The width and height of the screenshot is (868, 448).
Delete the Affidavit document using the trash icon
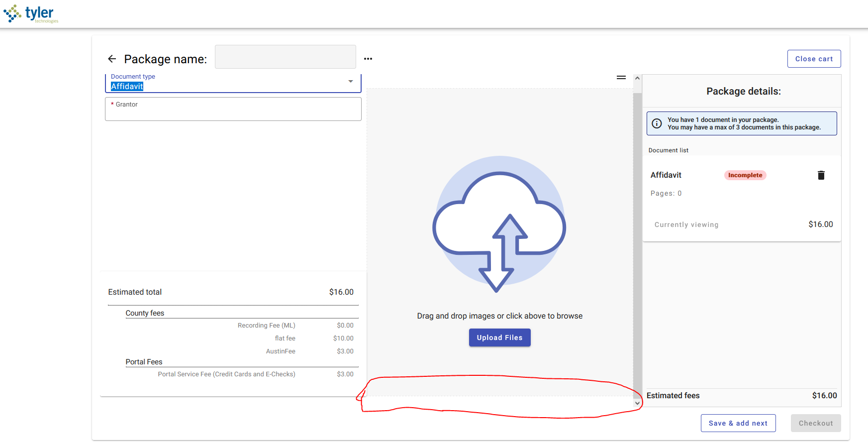(821, 175)
